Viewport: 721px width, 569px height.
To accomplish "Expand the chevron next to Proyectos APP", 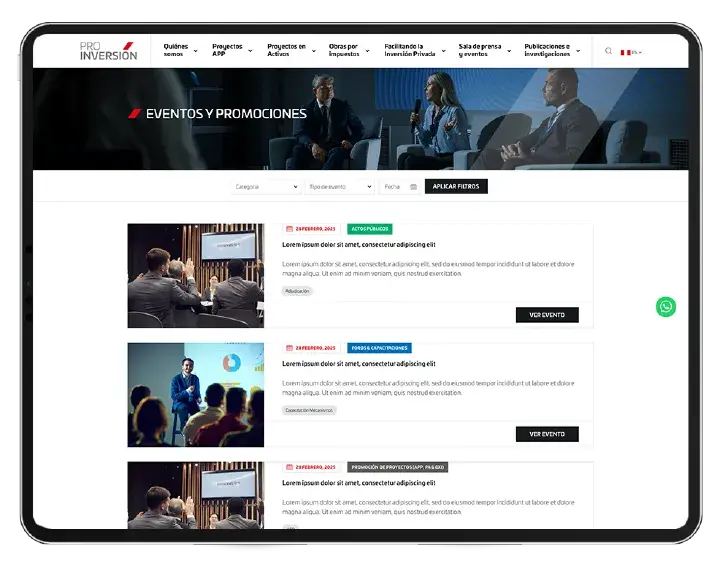I will pos(250,51).
